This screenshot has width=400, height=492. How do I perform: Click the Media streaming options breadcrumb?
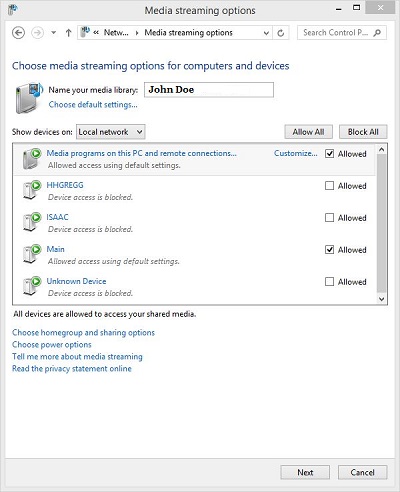[188, 33]
